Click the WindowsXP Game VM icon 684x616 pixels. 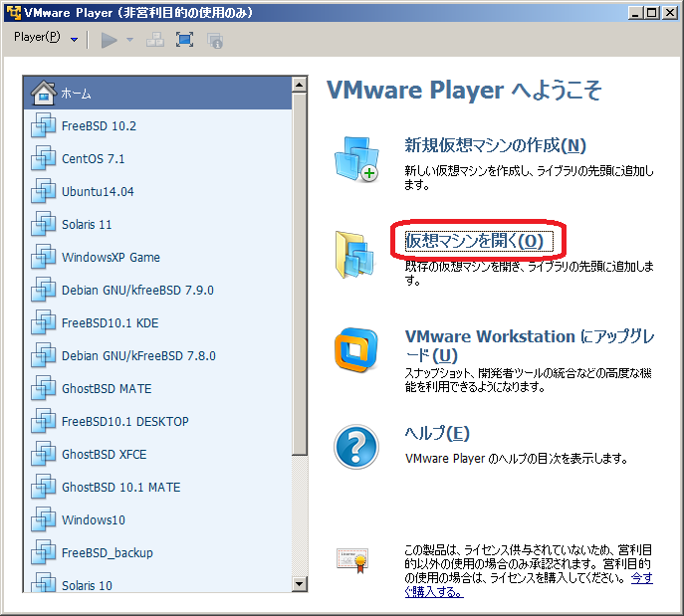pos(43,257)
